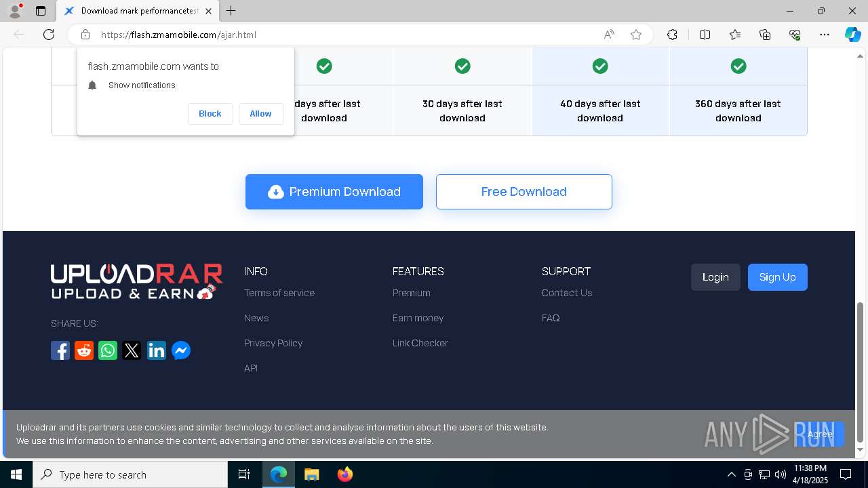Click the page vertical scrollbar thumb

[x=861, y=372]
